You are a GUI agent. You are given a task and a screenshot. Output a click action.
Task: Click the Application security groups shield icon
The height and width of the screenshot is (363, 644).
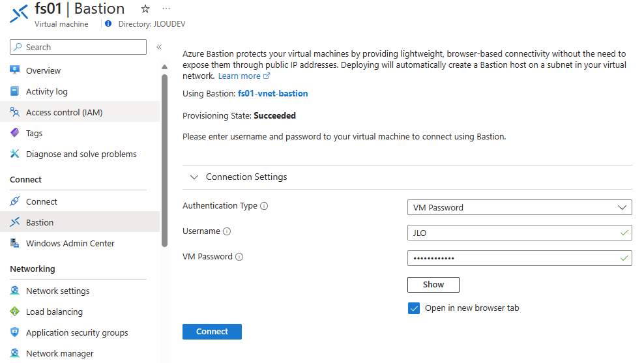[15, 332]
